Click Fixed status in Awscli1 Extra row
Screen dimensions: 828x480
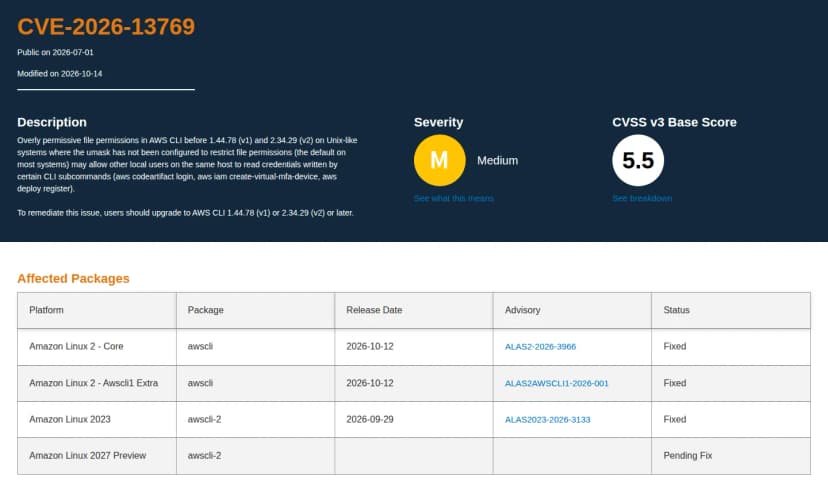click(x=675, y=383)
